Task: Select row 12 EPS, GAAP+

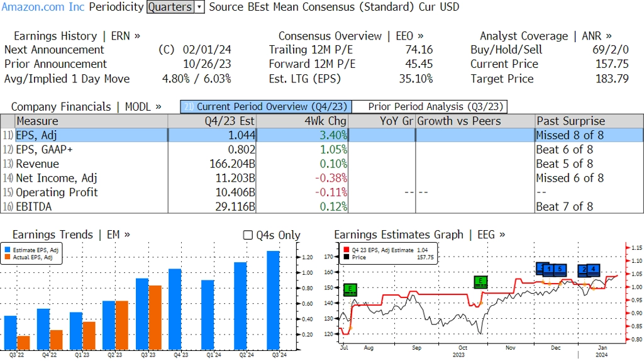Action: click(x=322, y=150)
